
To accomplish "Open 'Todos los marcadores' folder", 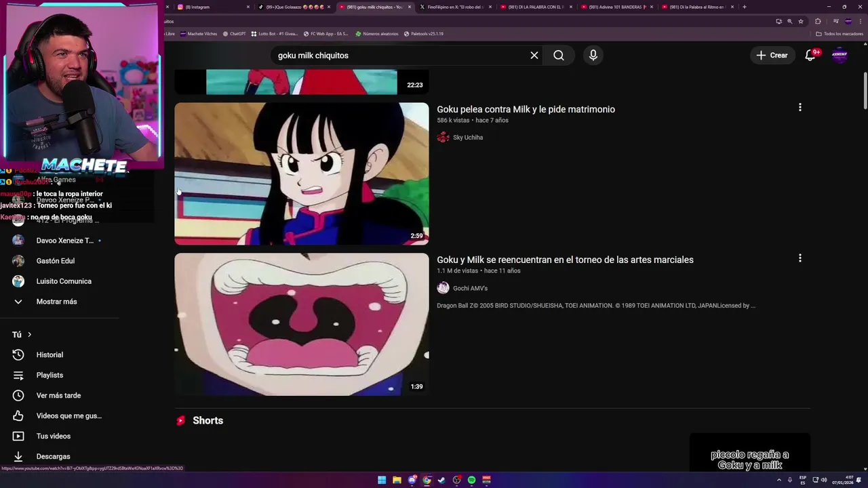I will tap(840, 33).
